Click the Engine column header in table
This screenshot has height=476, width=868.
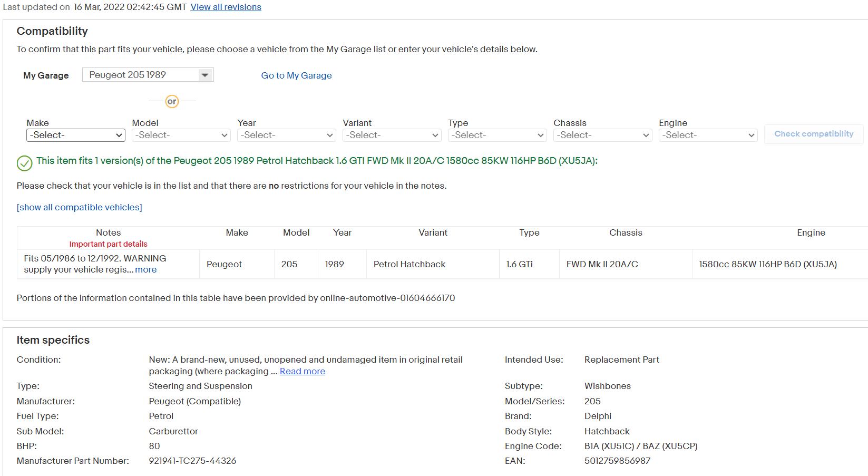point(812,232)
